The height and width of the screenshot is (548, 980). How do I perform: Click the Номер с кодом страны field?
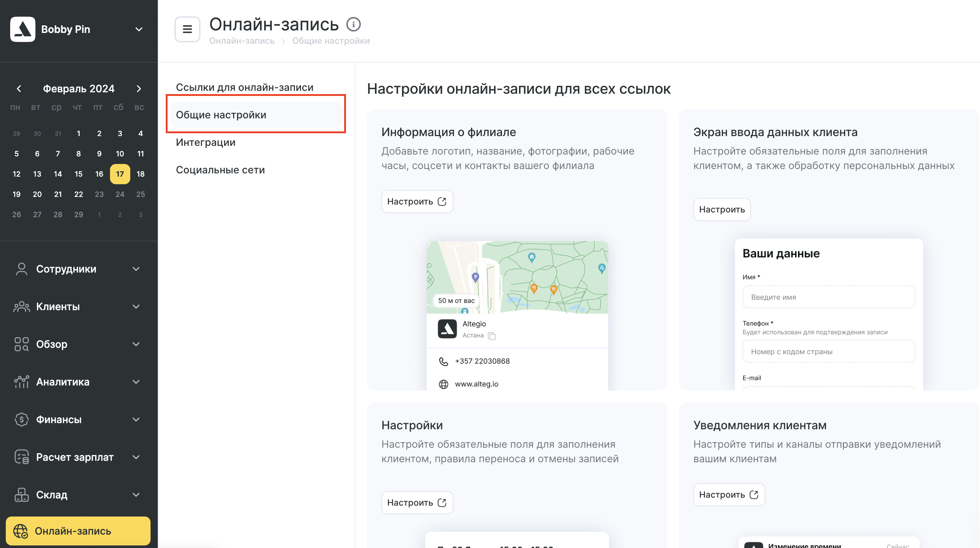829,351
